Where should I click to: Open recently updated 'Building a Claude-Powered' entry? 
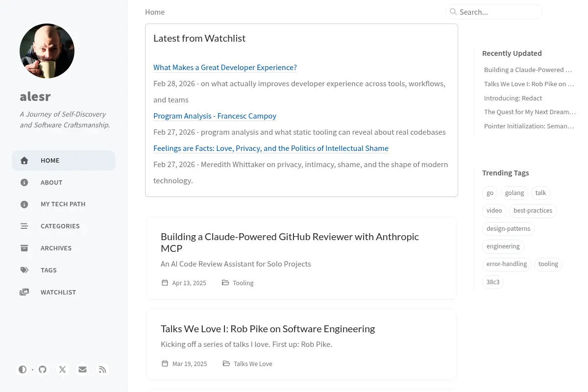[528, 70]
